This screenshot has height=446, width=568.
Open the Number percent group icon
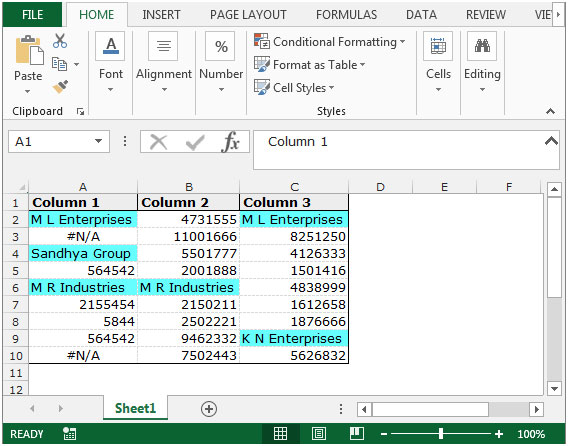pos(220,46)
